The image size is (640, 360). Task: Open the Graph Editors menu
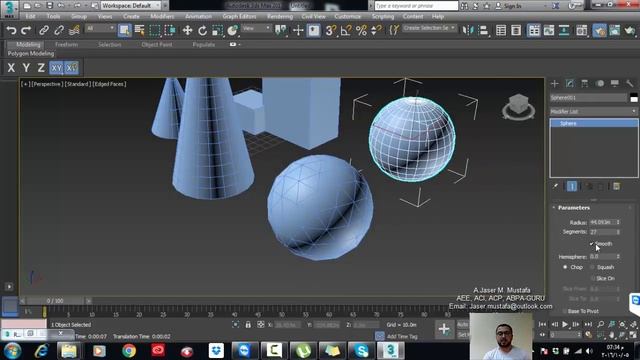pos(239,17)
